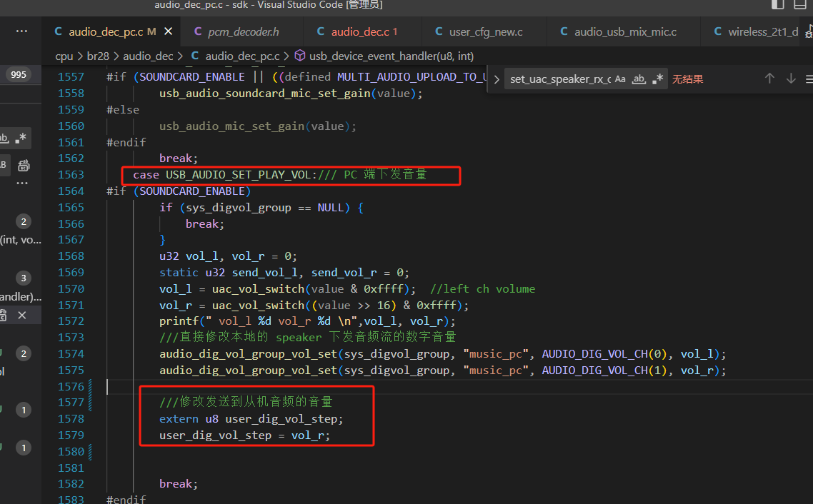Toggle Match Case (Aa) in find widget

[x=620, y=79]
